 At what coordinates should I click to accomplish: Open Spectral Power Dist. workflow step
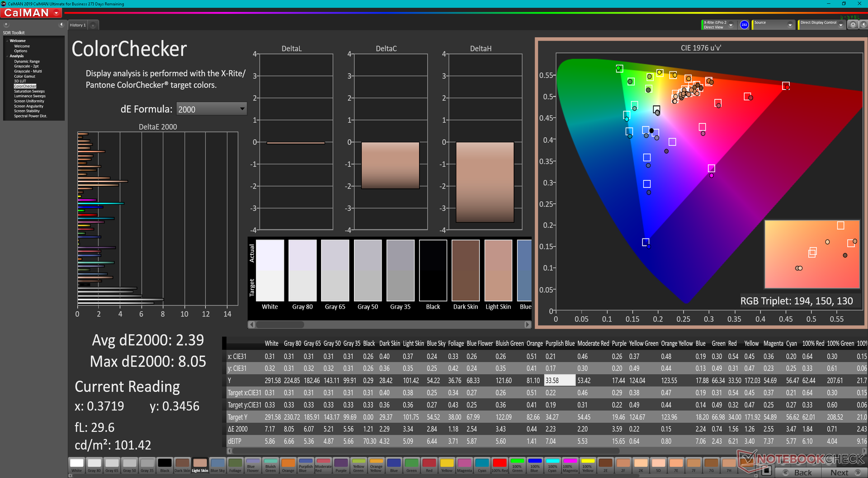click(30, 116)
